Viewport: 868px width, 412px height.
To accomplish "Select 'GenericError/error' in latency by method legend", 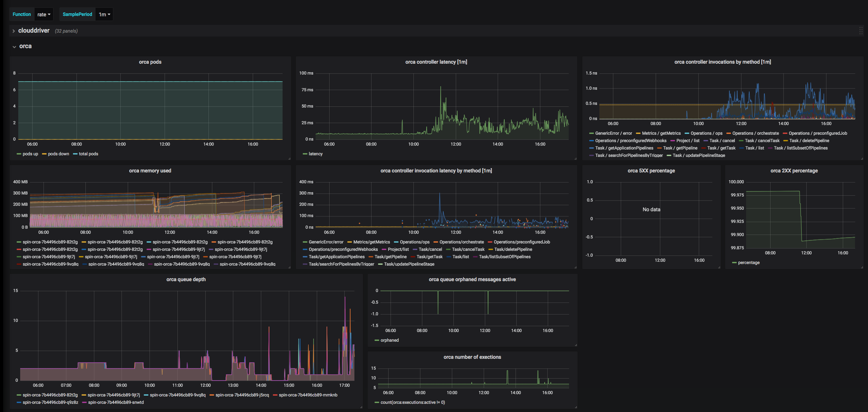I will (326, 242).
